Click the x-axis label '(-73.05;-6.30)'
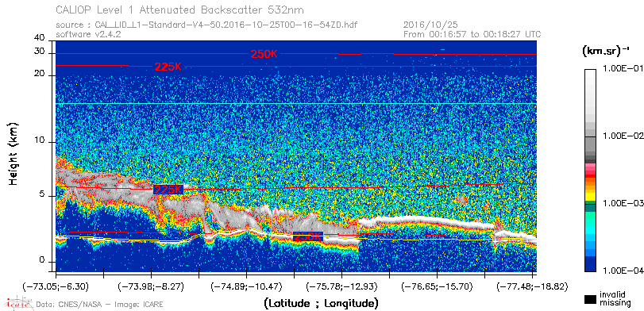This screenshot has height=311, width=644. tap(56, 286)
